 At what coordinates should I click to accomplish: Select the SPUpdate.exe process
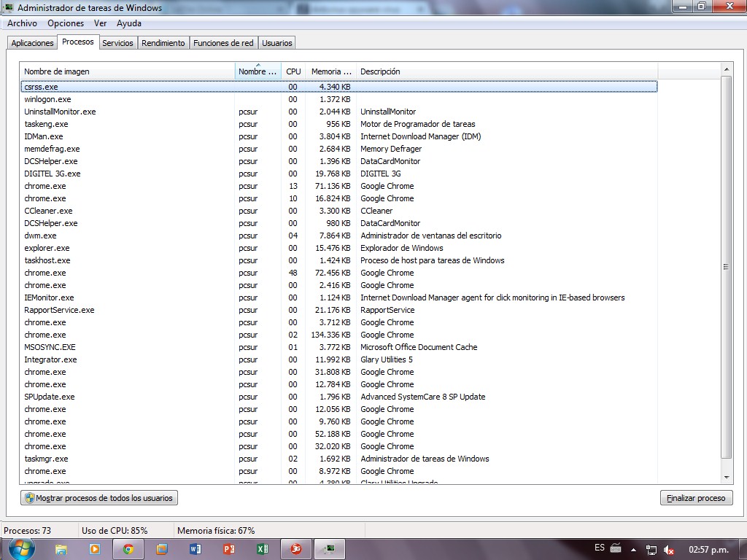[x=338, y=396]
